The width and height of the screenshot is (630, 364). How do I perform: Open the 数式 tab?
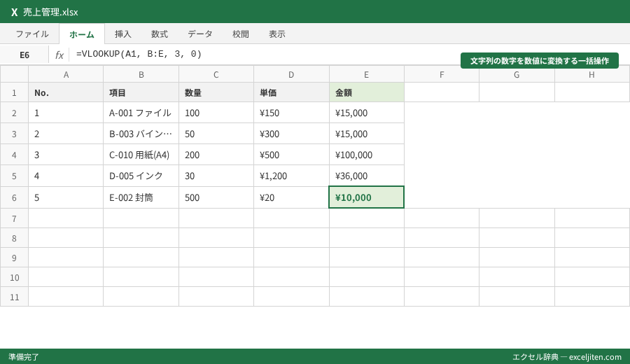[160, 34]
